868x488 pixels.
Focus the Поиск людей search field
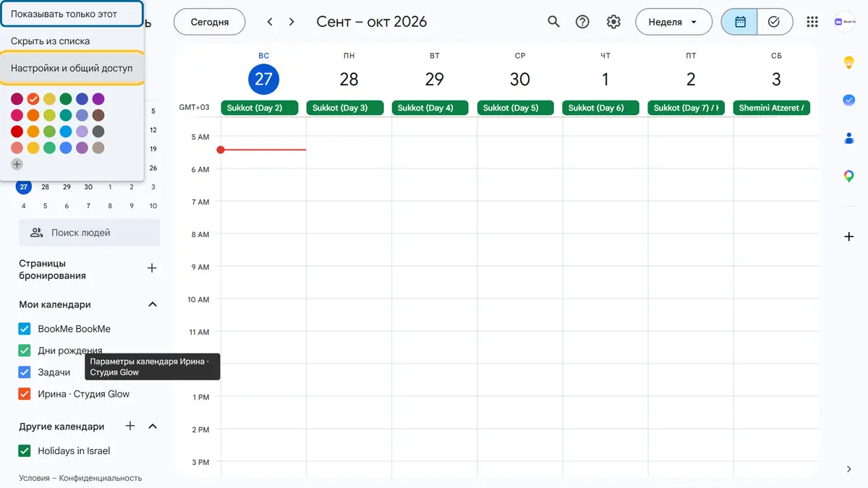[x=89, y=233]
